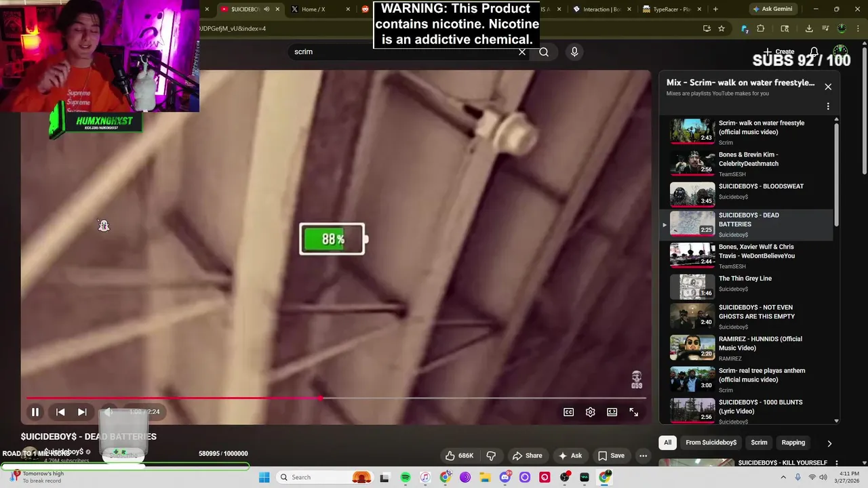868x488 pixels.
Task: Toggle closed captions on the player
Action: [568, 412]
